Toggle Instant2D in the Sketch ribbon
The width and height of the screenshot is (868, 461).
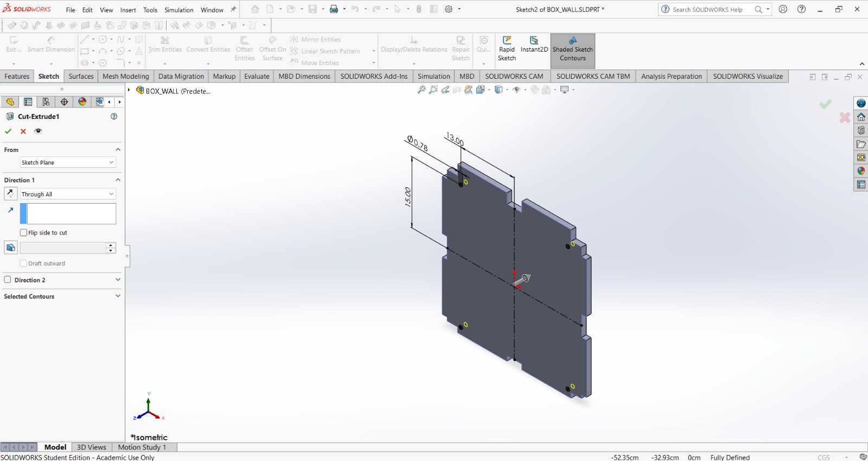click(x=534, y=45)
